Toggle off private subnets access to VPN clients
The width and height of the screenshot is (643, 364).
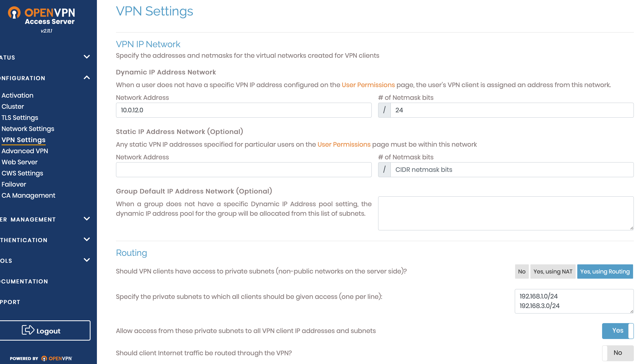(x=617, y=330)
